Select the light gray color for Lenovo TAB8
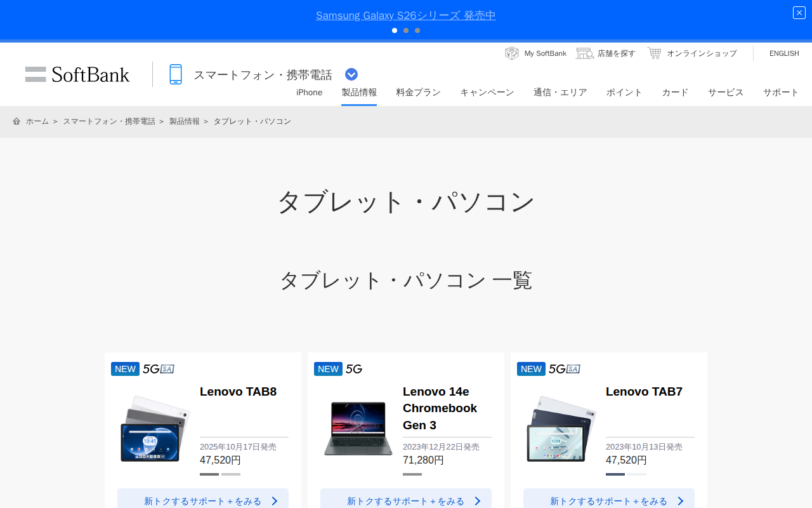The image size is (812, 508). (x=231, y=474)
